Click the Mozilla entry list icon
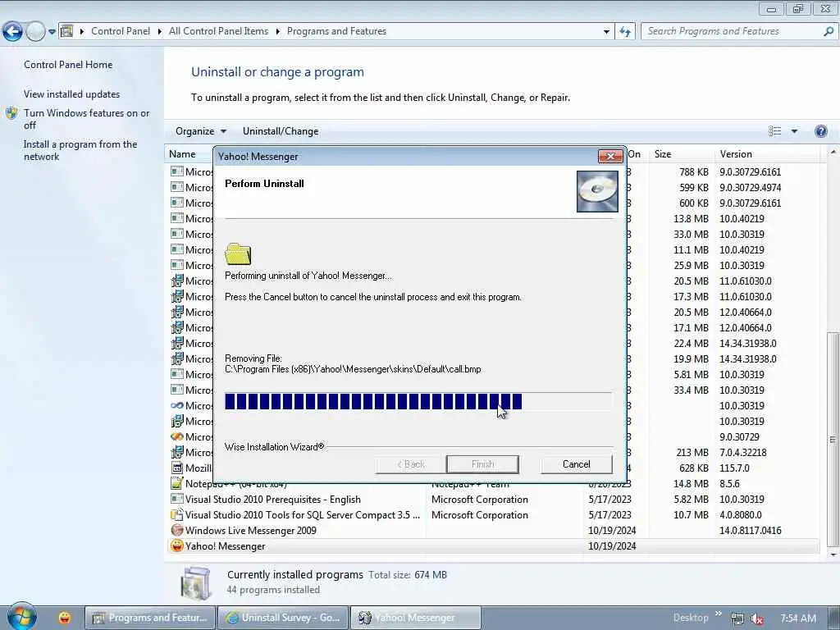The width and height of the screenshot is (840, 630). [177, 468]
